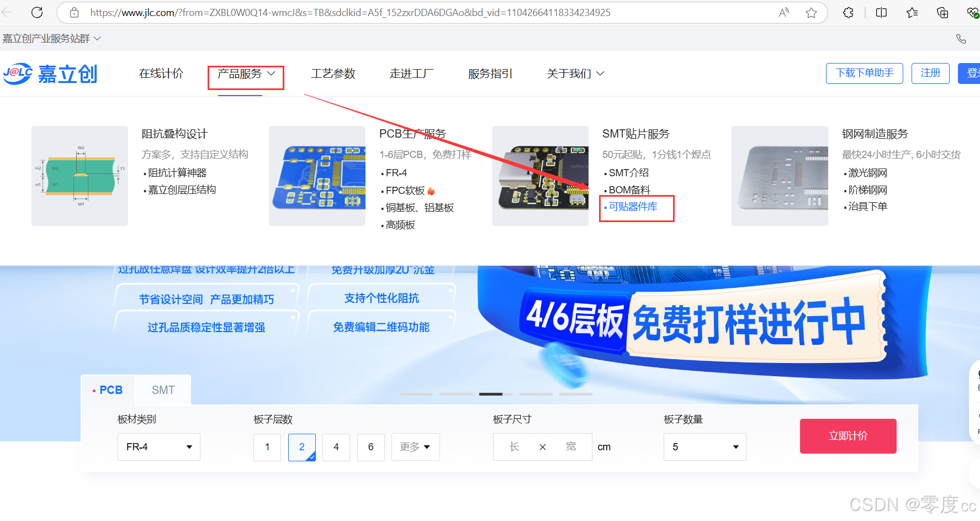Click the browser address bar URL
Image resolution: width=980 pixels, height=521 pixels.
pyautogui.click(x=351, y=12)
